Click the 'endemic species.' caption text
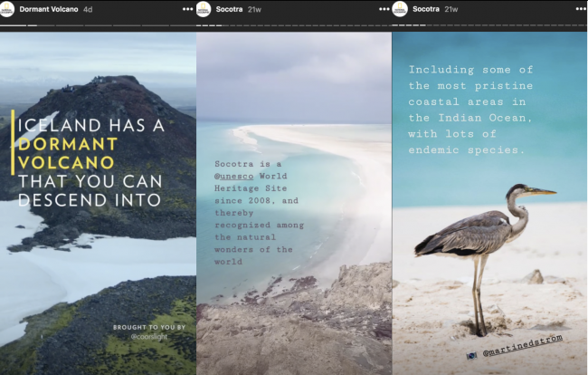Screen dimensions: 588x375 (467, 150)
